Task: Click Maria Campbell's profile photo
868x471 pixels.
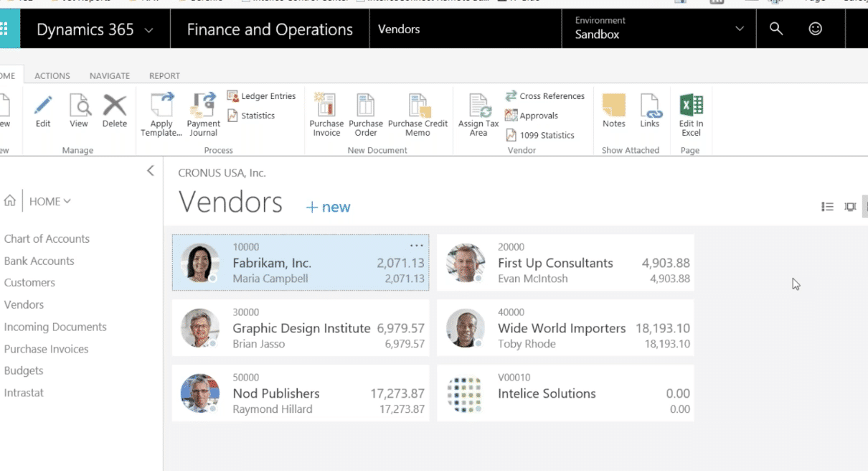Action: click(x=199, y=263)
